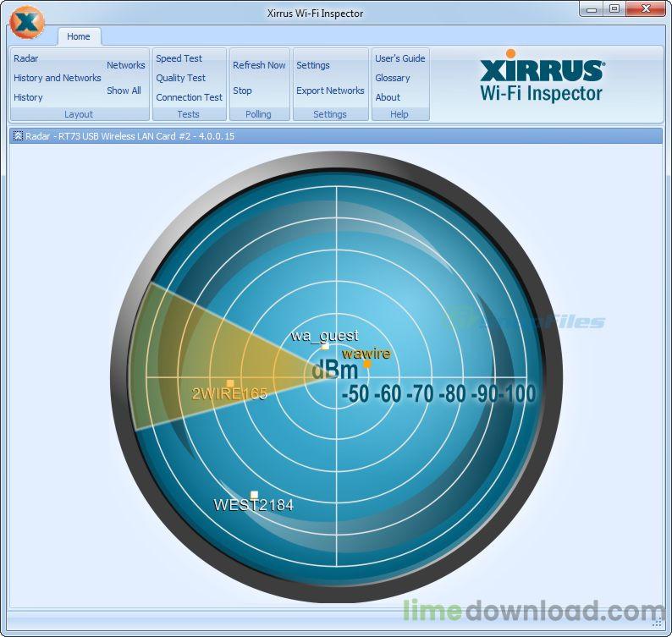The height and width of the screenshot is (637, 672).
Task: Click Export Networks
Action: pyautogui.click(x=330, y=91)
